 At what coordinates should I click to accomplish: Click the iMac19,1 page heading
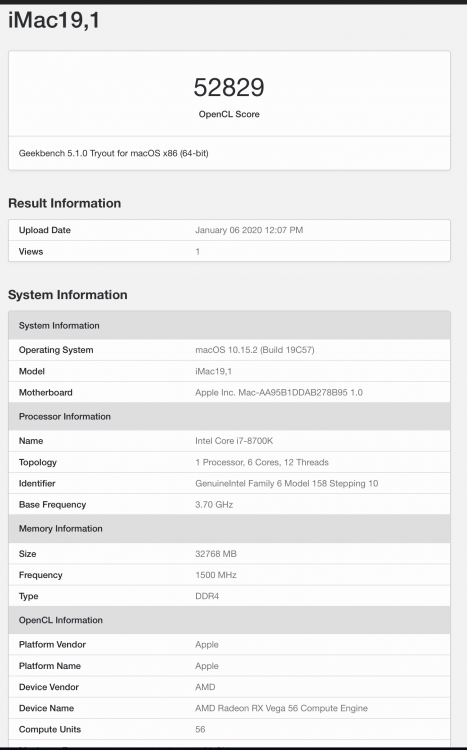(54, 21)
